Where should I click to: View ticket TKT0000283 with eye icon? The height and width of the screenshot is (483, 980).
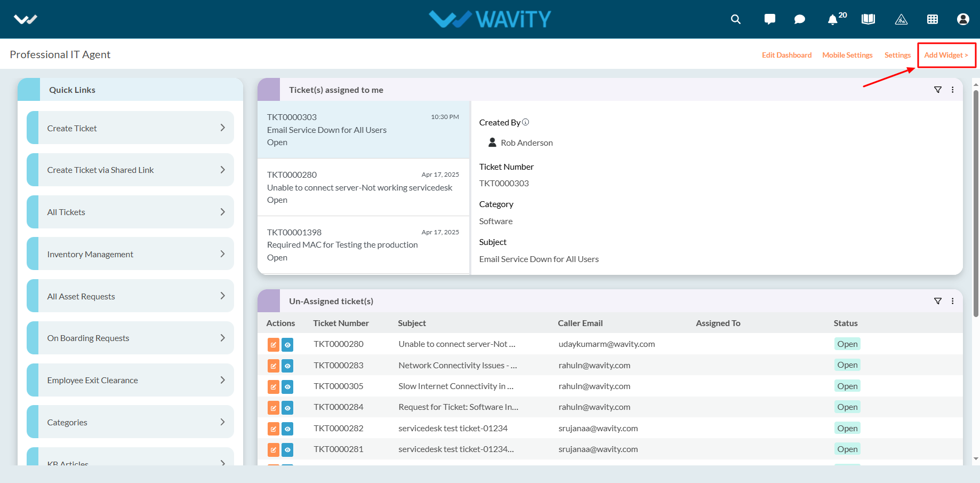pyautogui.click(x=287, y=366)
